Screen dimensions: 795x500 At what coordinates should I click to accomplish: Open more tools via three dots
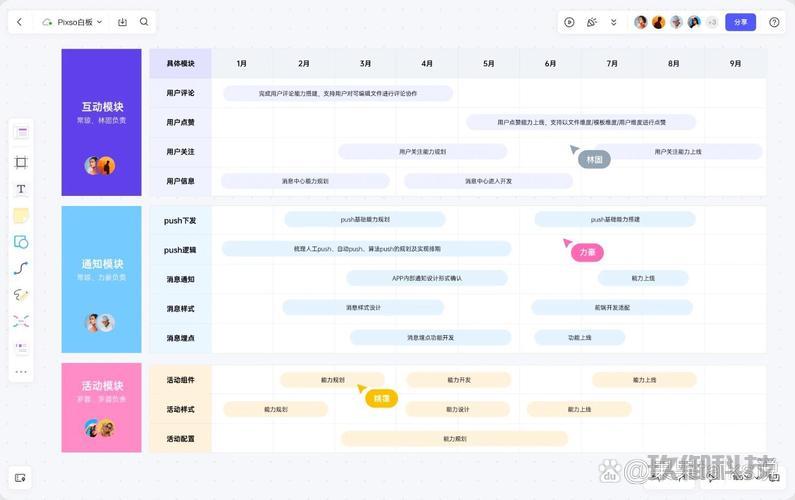point(21,372)
